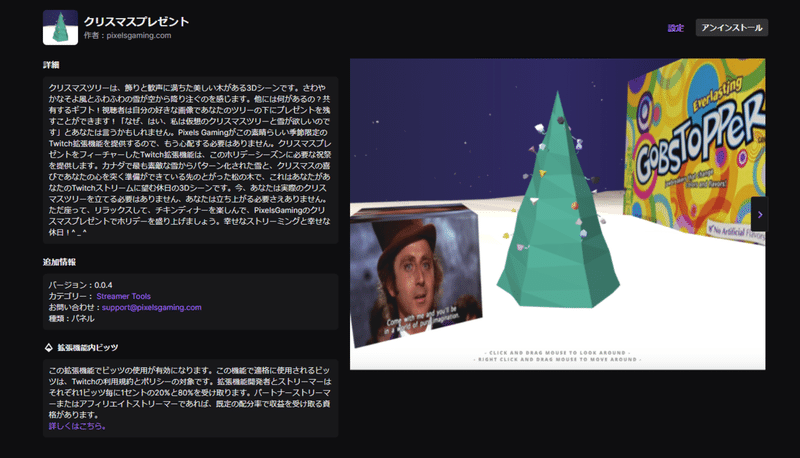
Task: Select the クリスマスプレゼント title text
Action: pyautogui.click(x=136, y=22)
